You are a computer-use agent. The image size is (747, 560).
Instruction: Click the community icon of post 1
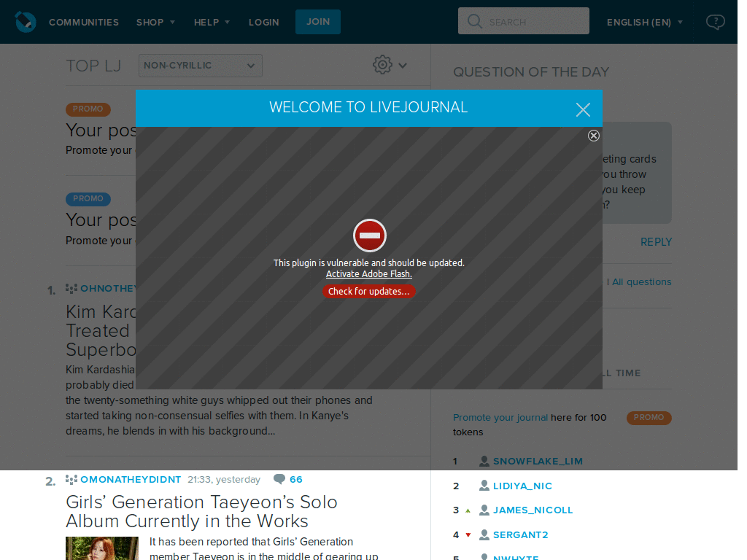pyautogui.click(x=71, y=288)
